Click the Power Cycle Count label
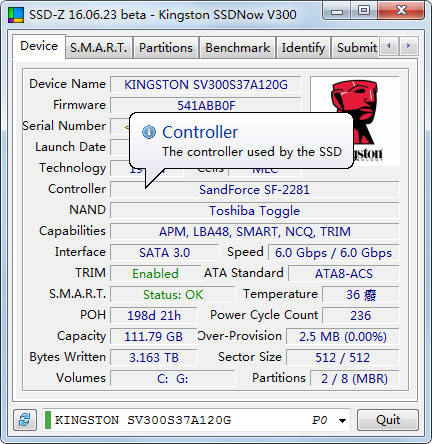Image resolution: width=432 pixels, height=444 pixels. coord(264,315)
